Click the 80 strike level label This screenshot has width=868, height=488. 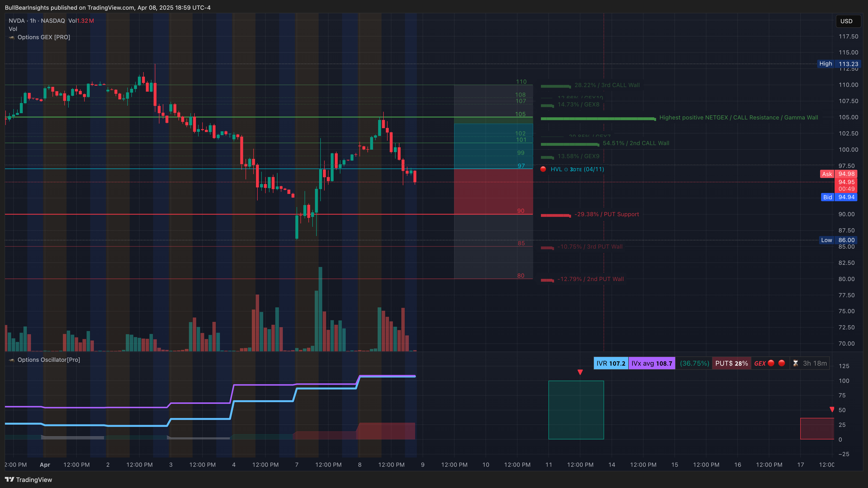521,275
